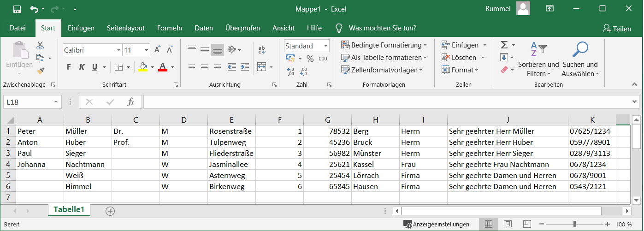Save the workbook via the floppy-disk icon

pyautogui.click(x=17, y=9)
